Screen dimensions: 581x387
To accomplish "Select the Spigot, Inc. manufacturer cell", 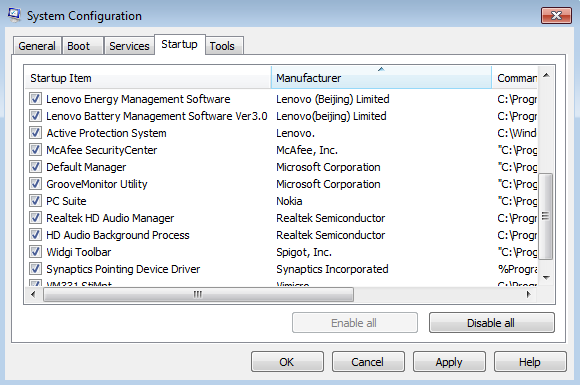I will click(x=304, y=252).
